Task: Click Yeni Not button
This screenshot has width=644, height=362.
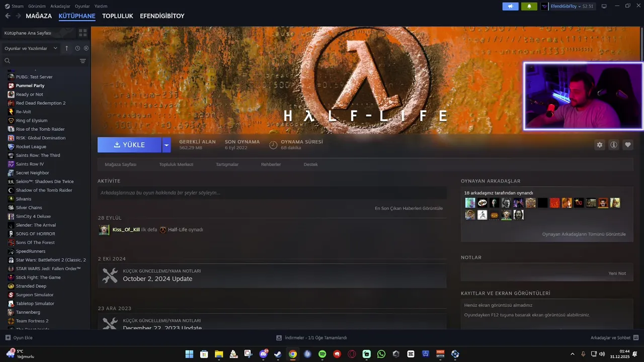Action: pos(617,274)
